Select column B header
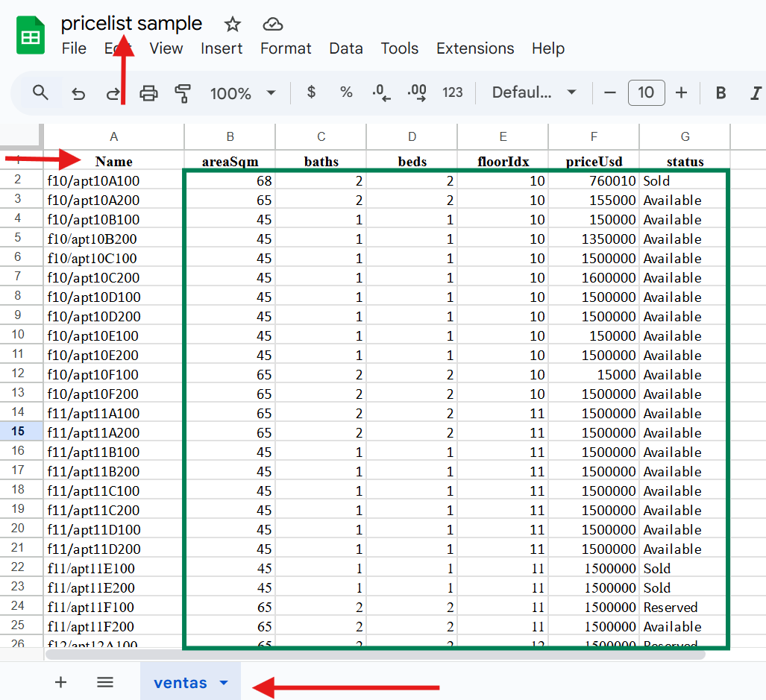Screen dimensions: 766x700 point(230,136)
